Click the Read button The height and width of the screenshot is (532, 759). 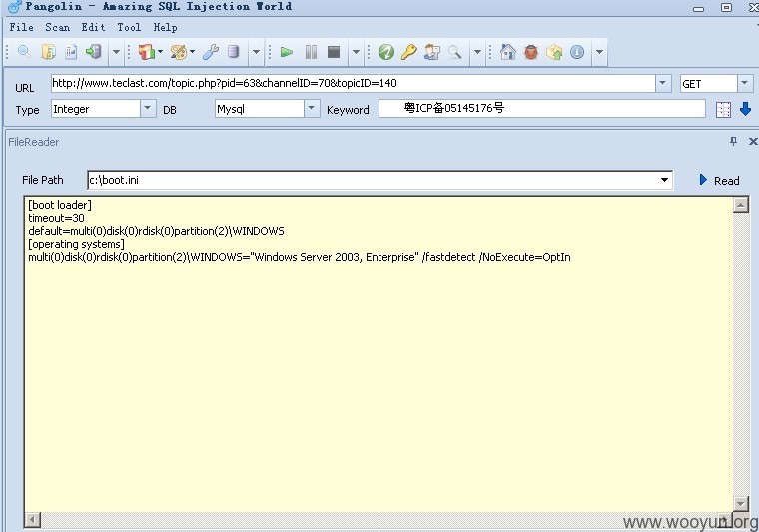pyautogui.click(x=720, y=180)
